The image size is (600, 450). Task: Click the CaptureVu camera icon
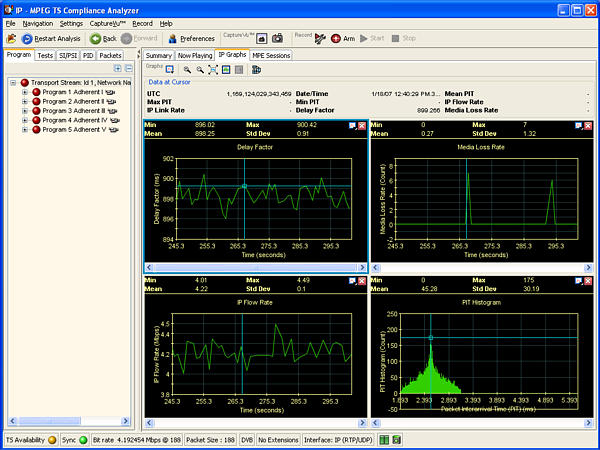tap(278, 38)
